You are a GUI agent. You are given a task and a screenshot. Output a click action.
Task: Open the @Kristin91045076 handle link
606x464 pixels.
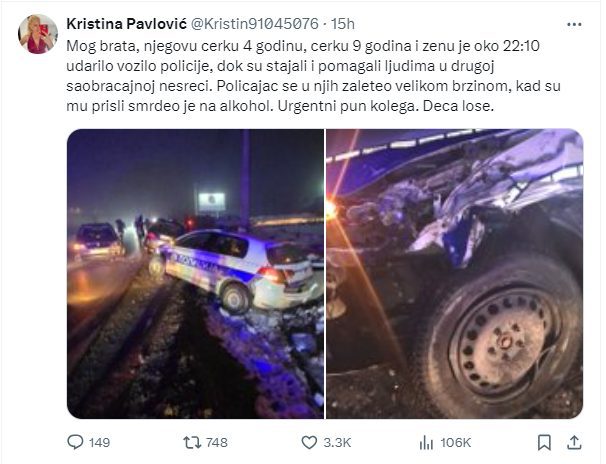255,24
